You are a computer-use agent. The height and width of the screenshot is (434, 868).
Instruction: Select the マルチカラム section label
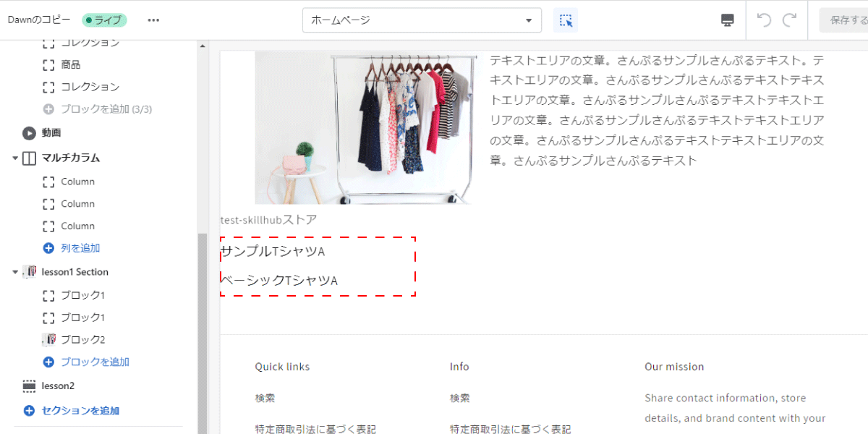70,158
